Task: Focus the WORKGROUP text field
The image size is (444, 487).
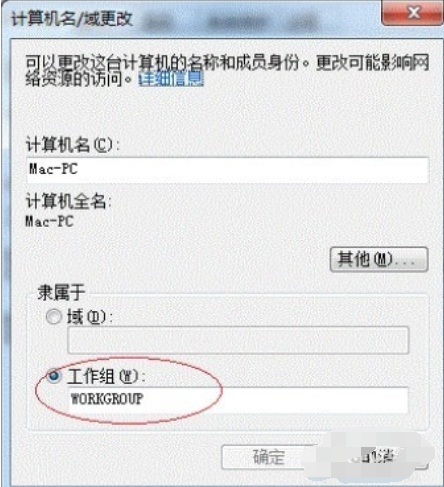Action: click(x=238, y=400)
